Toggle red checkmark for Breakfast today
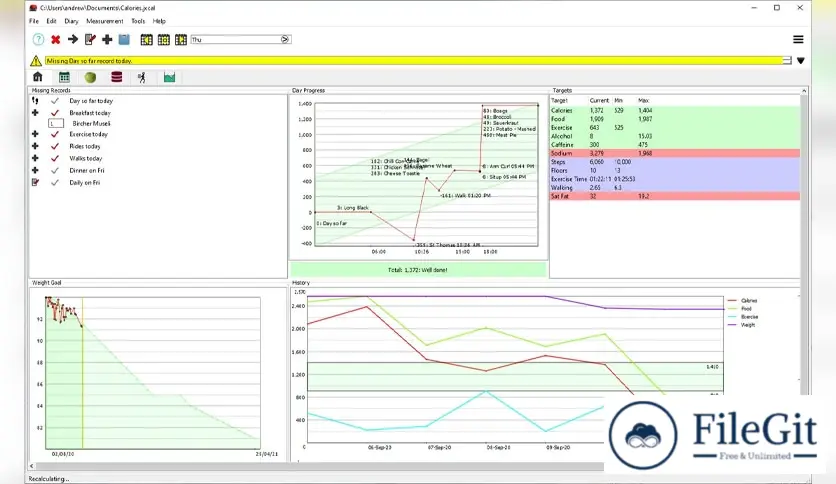836x484 pixels. (54, 113)
